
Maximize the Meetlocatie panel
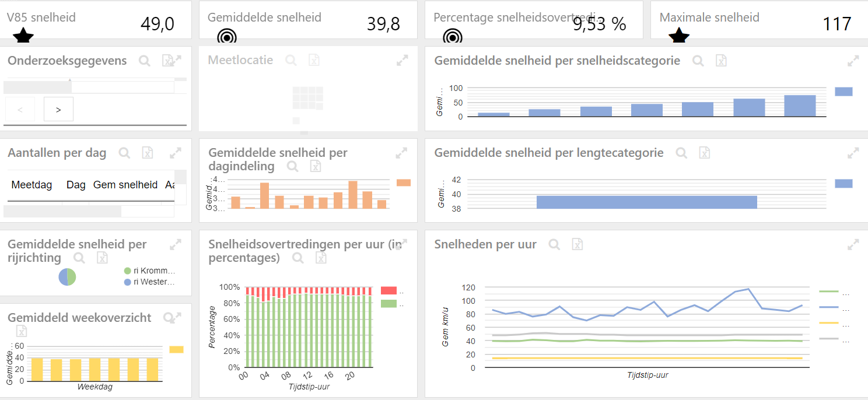click(402, 60)
